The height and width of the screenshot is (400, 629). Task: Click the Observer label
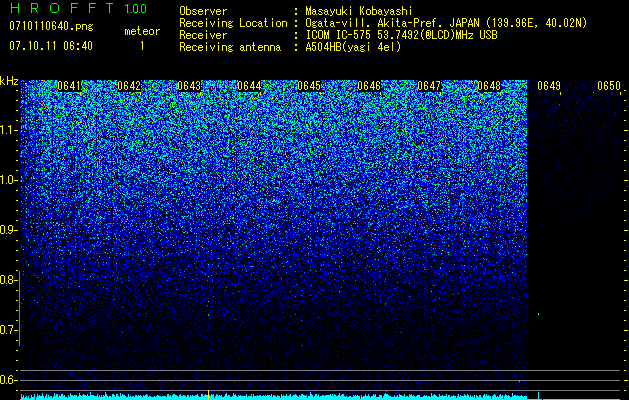point(203,11)
